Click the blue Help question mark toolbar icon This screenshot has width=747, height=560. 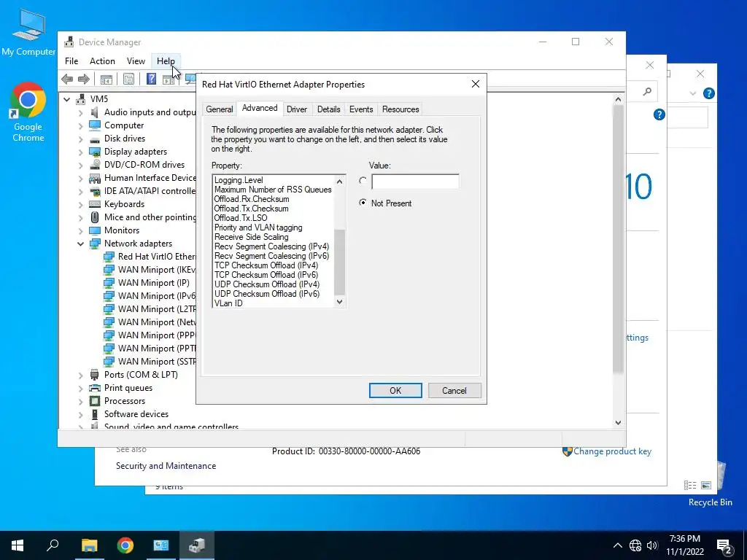click(151, 79)
